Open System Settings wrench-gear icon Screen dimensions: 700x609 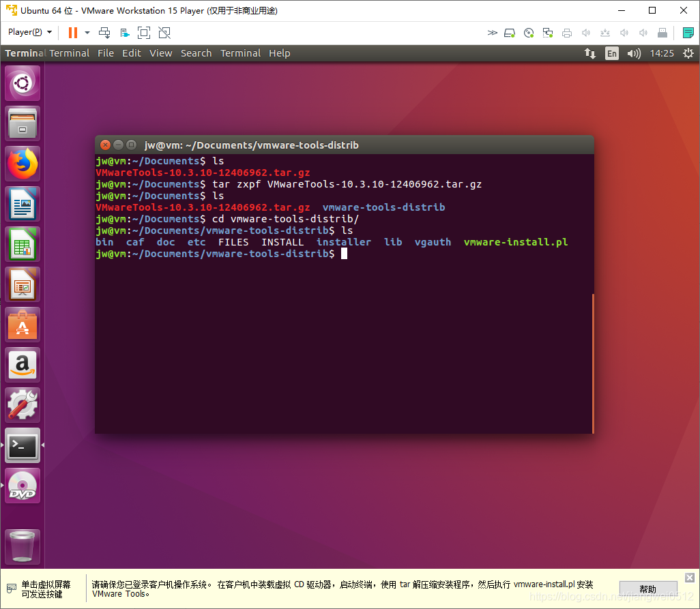click(23, 405)
